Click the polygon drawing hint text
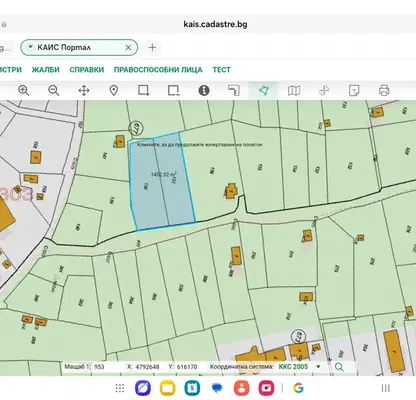Image resolution: width=416 pixels, height=400 pixels. (200, 145)
